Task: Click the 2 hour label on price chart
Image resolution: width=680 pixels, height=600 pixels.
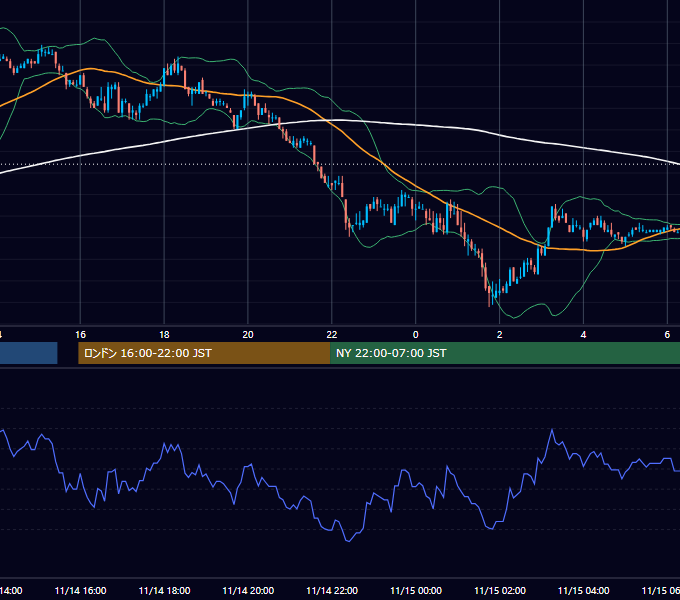Action: (500, 335)
